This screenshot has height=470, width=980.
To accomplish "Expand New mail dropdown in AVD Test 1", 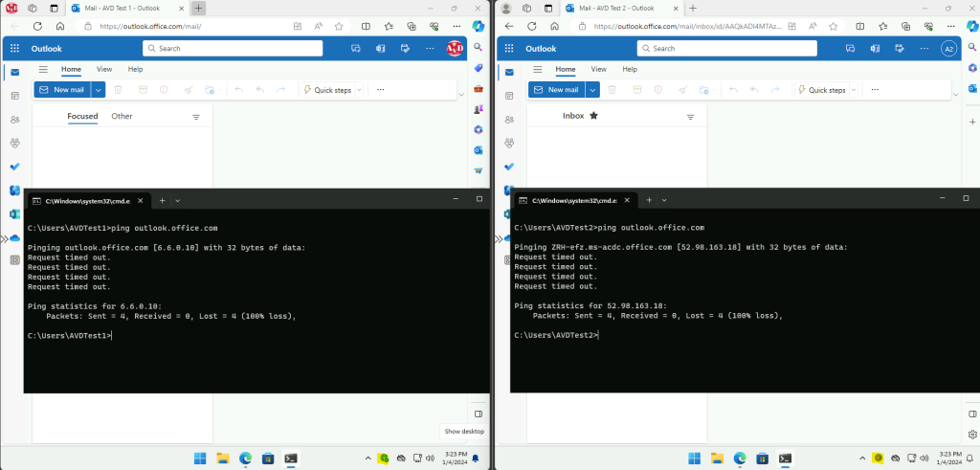I will click(x=99, y=90).
